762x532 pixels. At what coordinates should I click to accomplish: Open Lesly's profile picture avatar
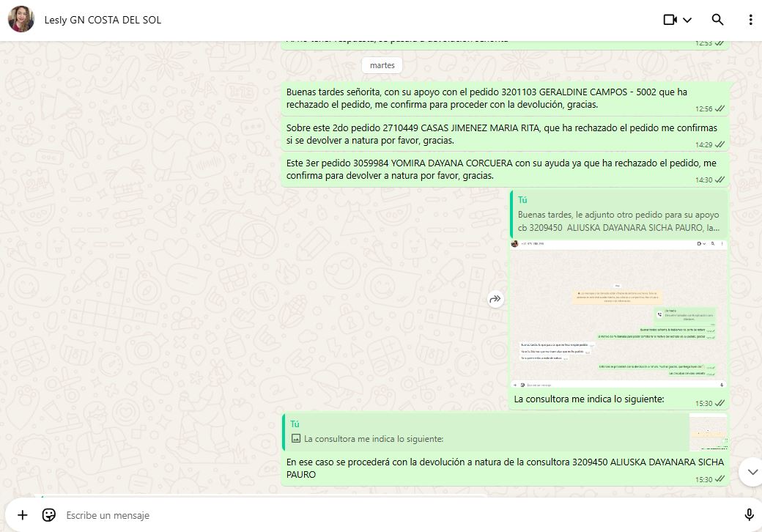pyautogui.click(x=21, y=20)
